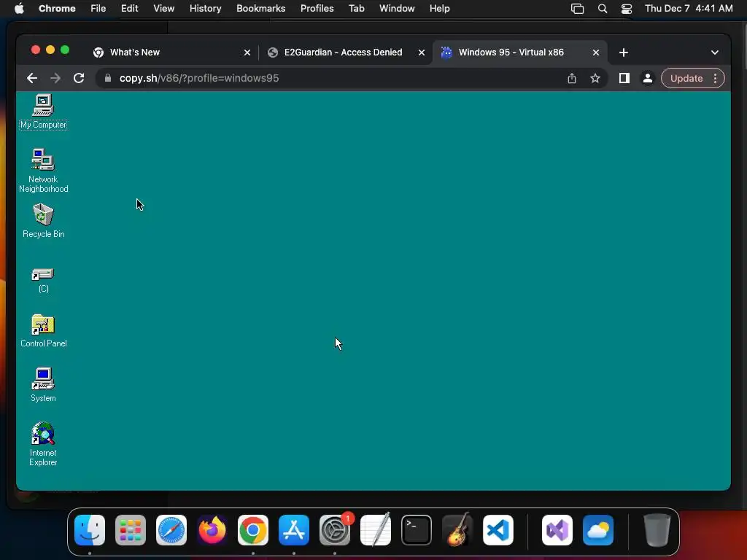This screenshot has height=560, width=747.
Task: Open the Chrome profile avatar
Action: (648, 78)
